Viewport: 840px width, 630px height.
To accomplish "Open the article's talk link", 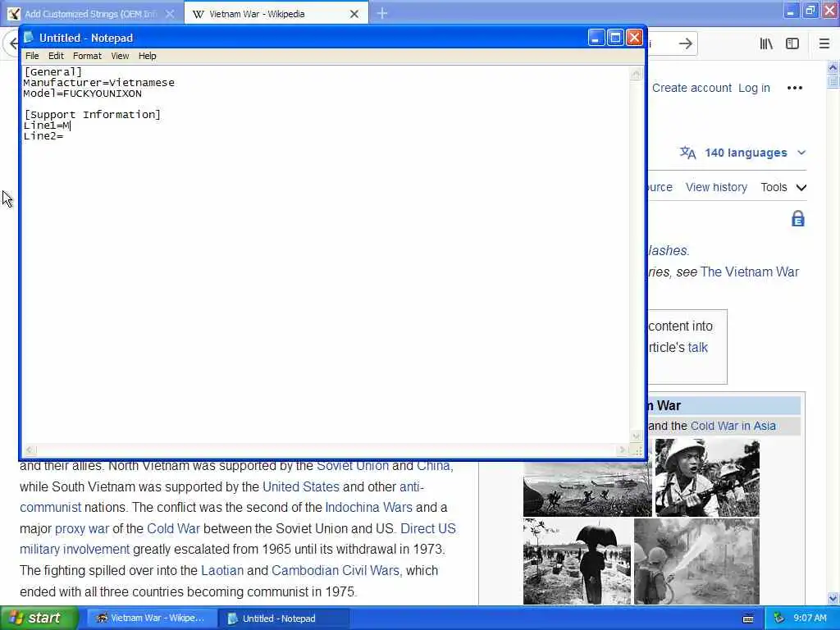I will tap(697, 347).
